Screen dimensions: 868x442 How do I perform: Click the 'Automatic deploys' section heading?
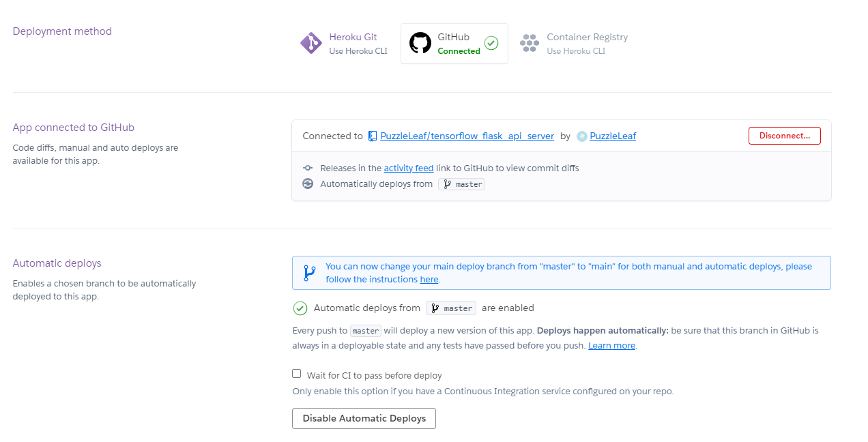57,263
